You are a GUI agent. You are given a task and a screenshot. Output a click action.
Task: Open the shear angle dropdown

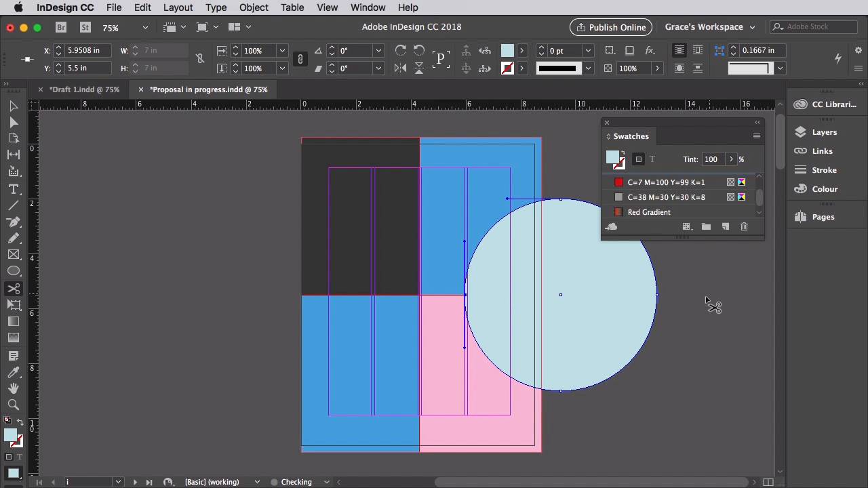(378, 68)
